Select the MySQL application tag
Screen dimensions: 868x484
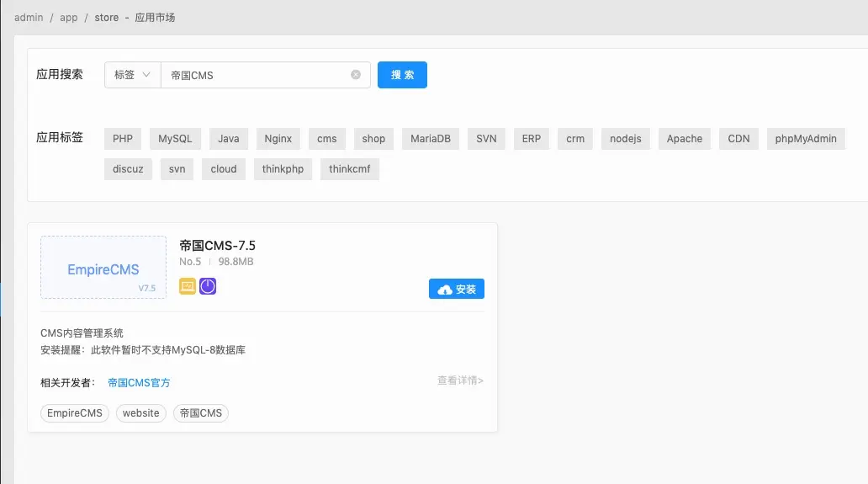(175, 138)
